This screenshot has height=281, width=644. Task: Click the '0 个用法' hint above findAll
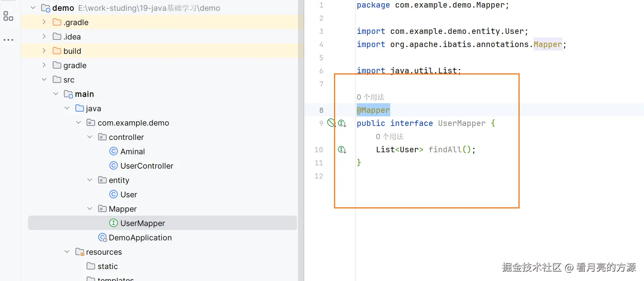(x=390, y=136)
